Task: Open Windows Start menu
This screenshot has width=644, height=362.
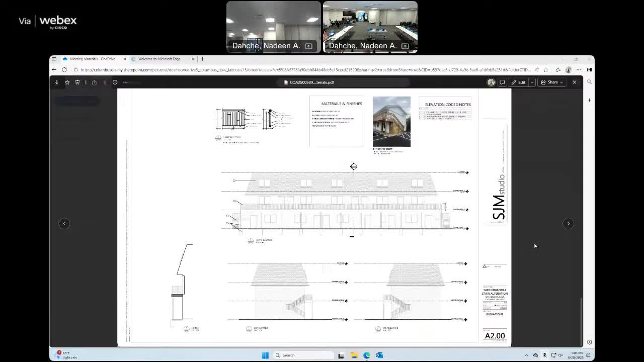Action: pyautogui.click(x=265, y=355)
